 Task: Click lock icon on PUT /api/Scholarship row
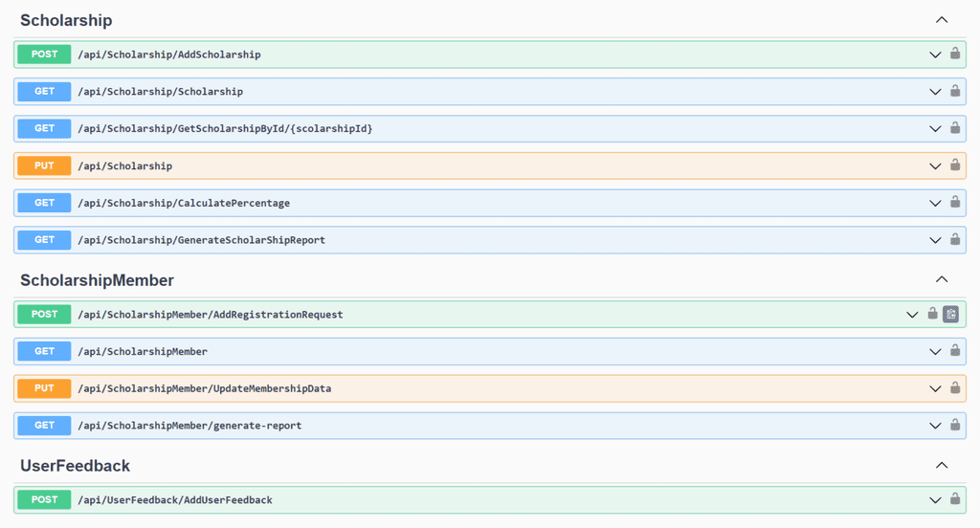955,165
